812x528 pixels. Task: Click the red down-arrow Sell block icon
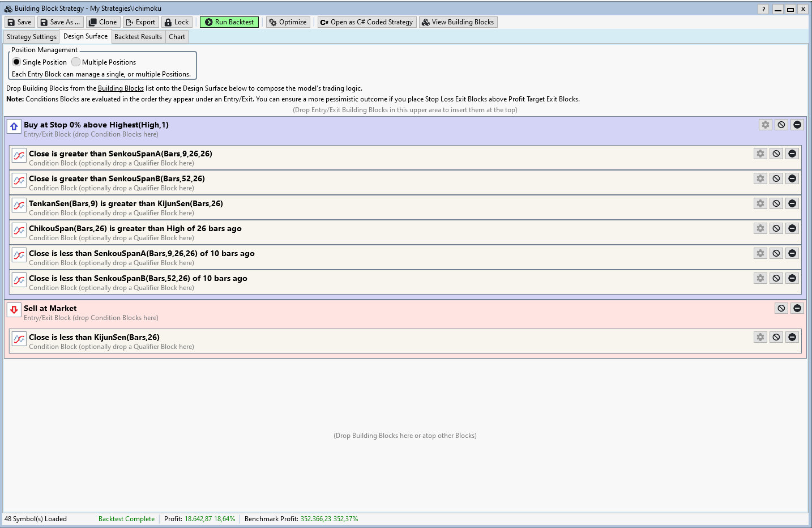point(14,310)
